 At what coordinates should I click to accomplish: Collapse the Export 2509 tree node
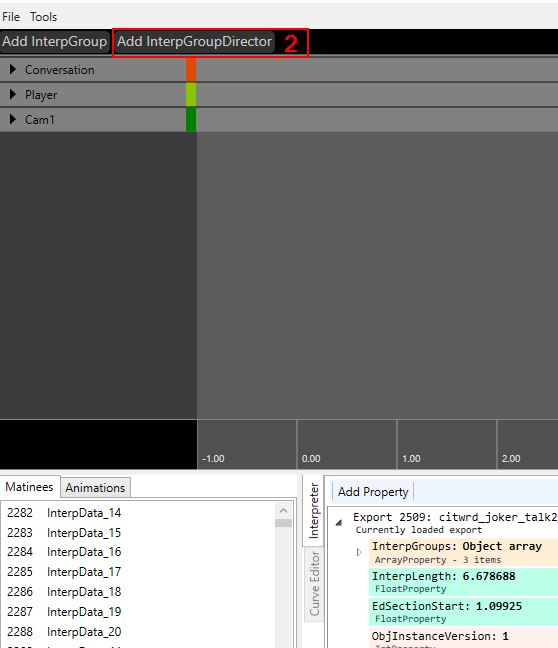point(339,523)
